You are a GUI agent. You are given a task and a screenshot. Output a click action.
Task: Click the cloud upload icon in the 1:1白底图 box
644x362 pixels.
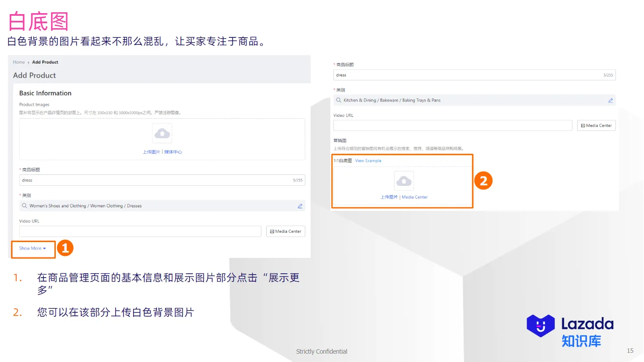[403, 180]
